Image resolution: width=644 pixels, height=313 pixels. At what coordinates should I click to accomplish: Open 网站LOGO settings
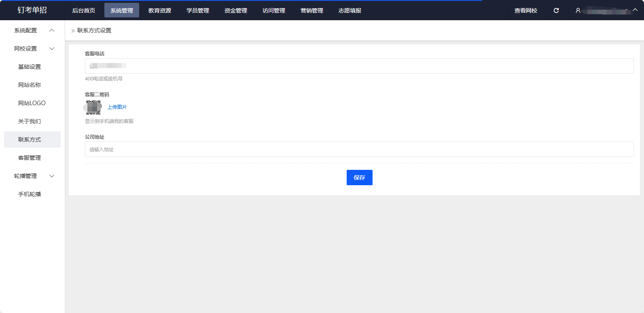pyautogui.click(x=32, y=103)
